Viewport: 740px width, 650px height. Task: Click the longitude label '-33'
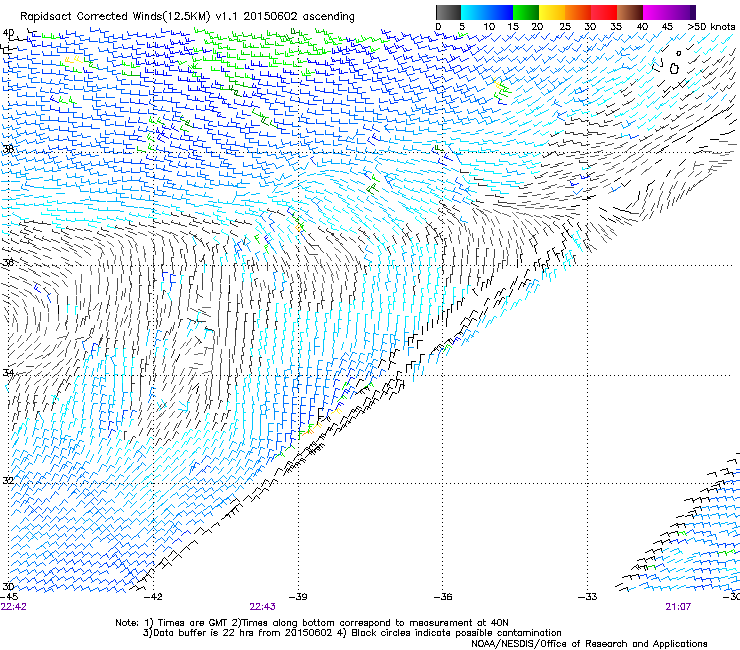[588, 597]
